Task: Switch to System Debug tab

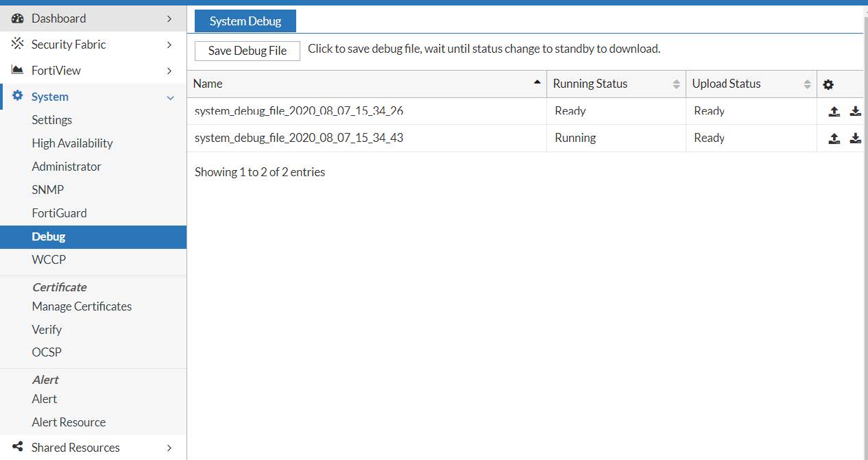Action: point(245,21)
